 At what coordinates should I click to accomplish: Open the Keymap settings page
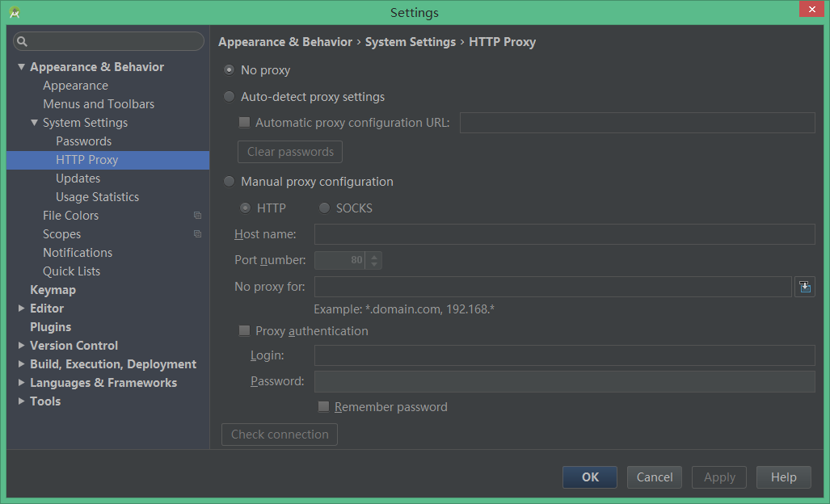click(53, 290)
